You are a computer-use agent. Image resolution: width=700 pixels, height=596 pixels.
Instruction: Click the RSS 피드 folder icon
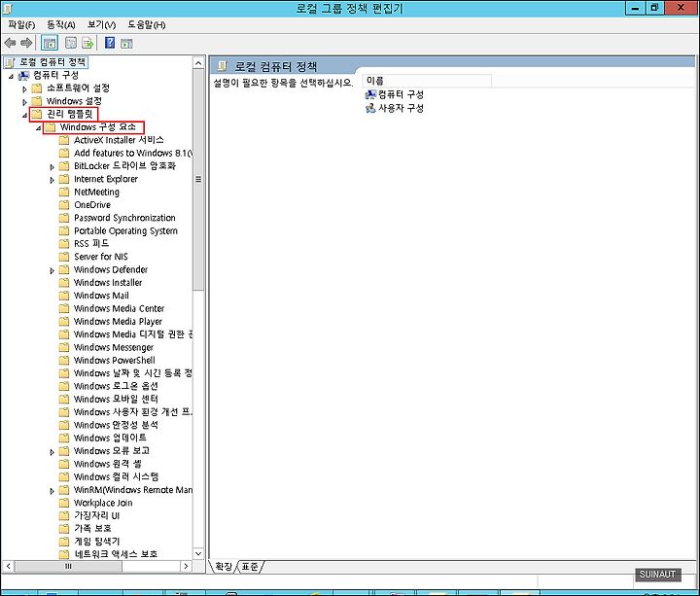[x=64, y=244]
